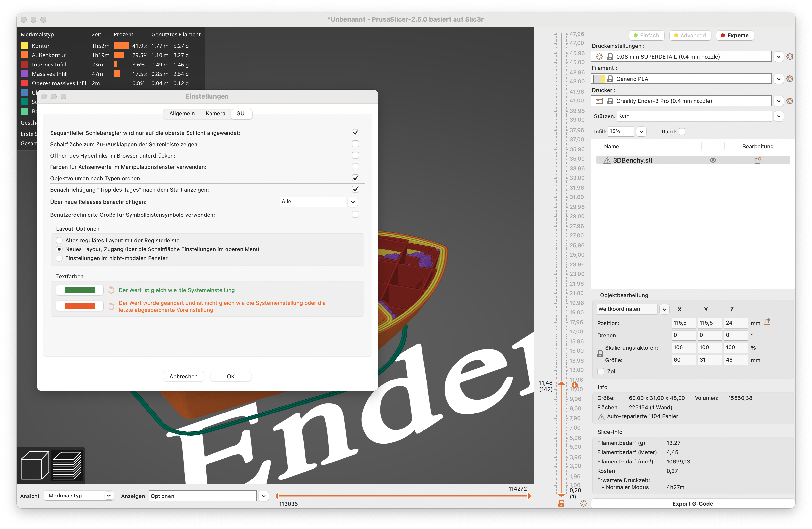Open the Druckeinstellungen preset dropdown arrow

(779, 57)
